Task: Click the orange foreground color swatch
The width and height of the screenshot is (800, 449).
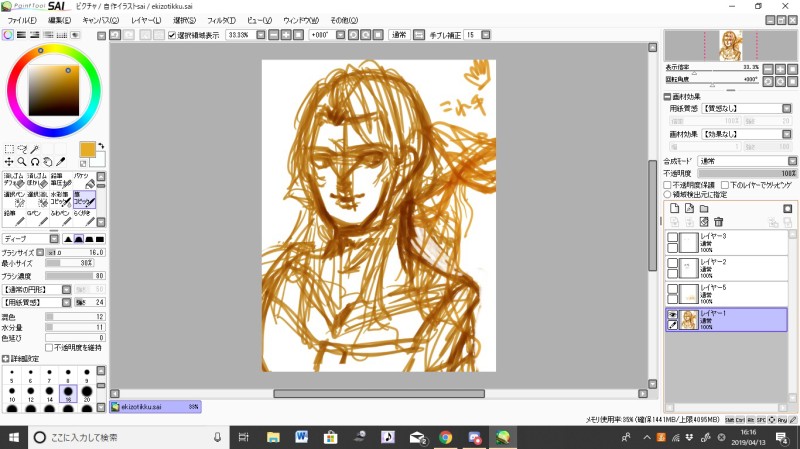Action: tap(87, 149)
